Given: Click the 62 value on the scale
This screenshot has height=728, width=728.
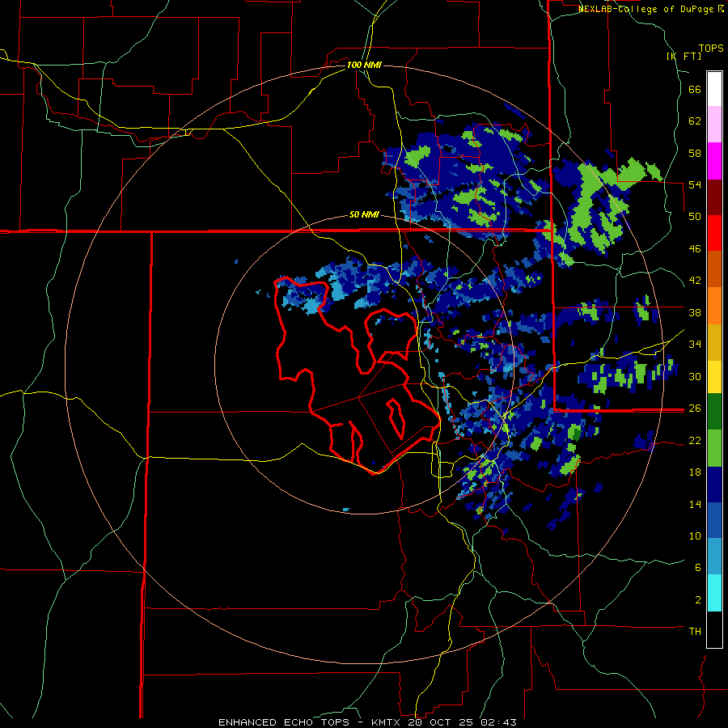Looking at the screenshot, I should pyautogui.click(x=695, y=121).
